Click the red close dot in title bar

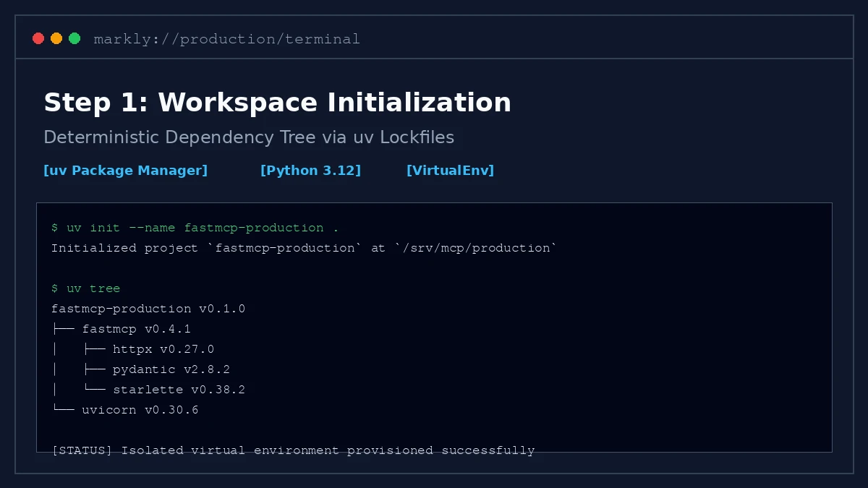38,38
